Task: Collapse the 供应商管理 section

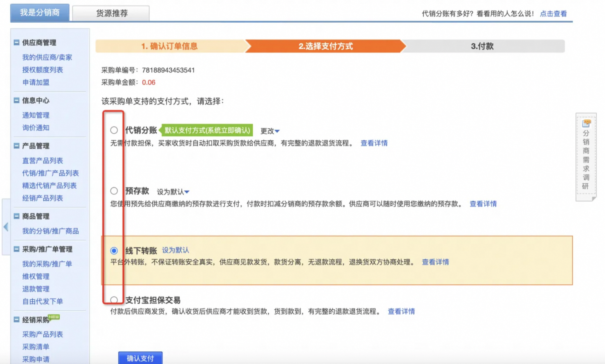Action: pyautogui.click(x=17, y=43)
